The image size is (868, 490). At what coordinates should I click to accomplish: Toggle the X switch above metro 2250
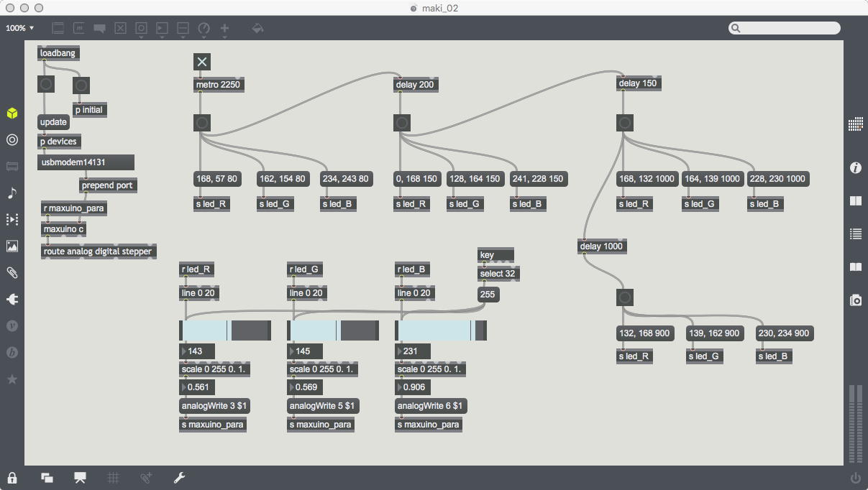click(x=202, y=62)
